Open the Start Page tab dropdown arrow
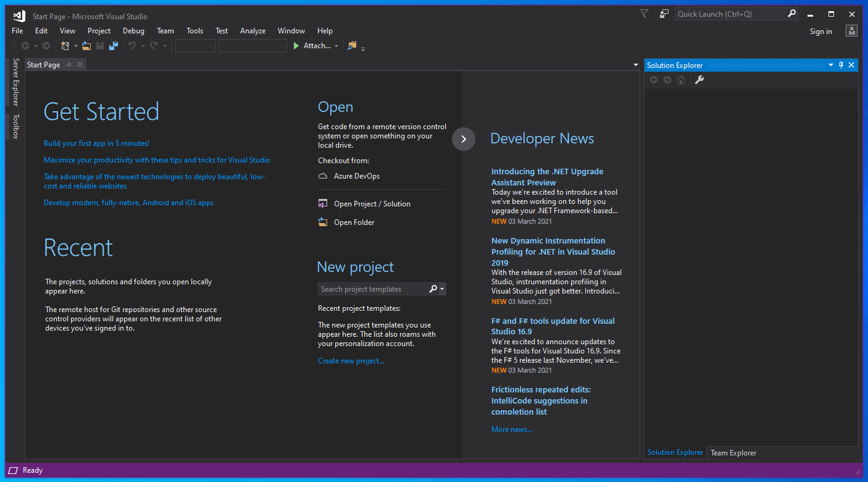Screen dimensions: 868x482 [x=635, y=64]
